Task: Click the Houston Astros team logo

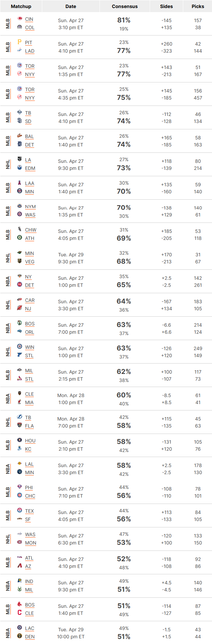Action: pyautogui.click(x=19, y=440)
